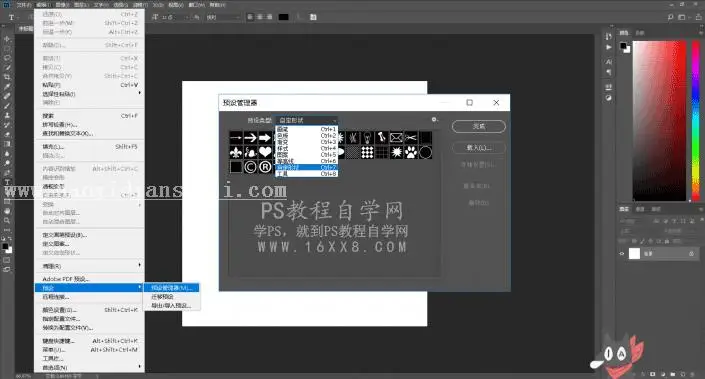Select the Eraser tool
Screen dimensions: 705x379
(x=7, y=134)
